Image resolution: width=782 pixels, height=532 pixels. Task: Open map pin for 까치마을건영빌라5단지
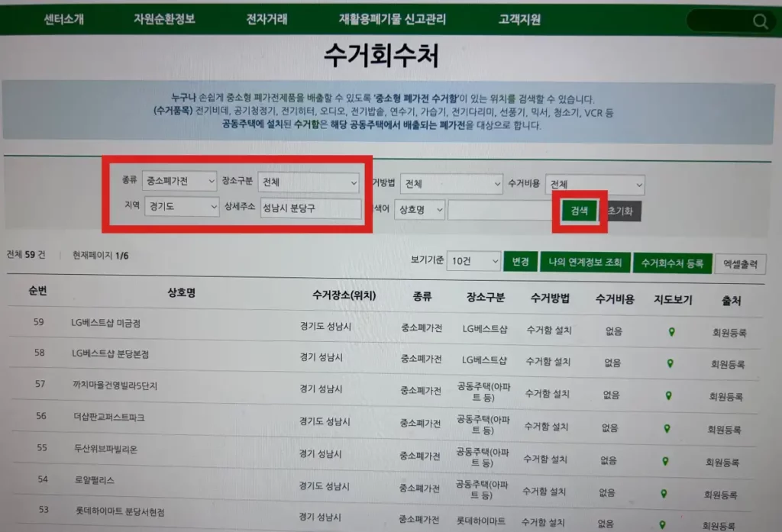click(669, 396)
